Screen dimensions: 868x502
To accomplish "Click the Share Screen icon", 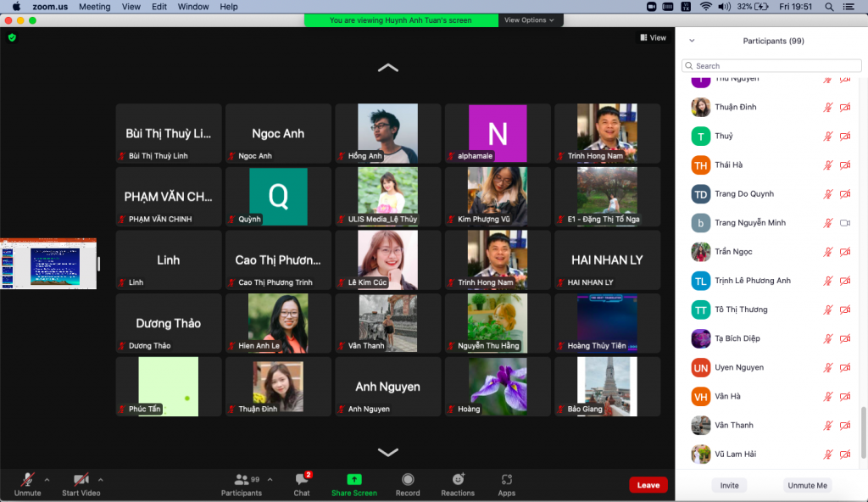I will pos(354,480).
